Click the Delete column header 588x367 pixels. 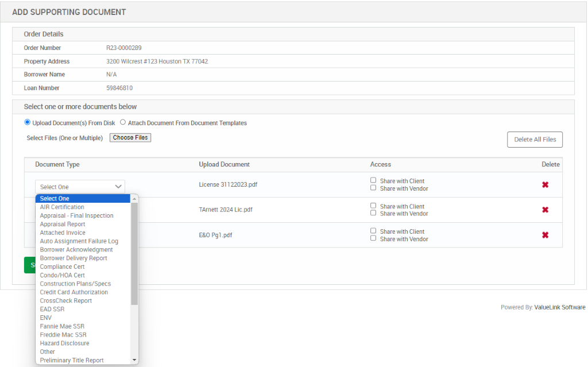[551, 164]
